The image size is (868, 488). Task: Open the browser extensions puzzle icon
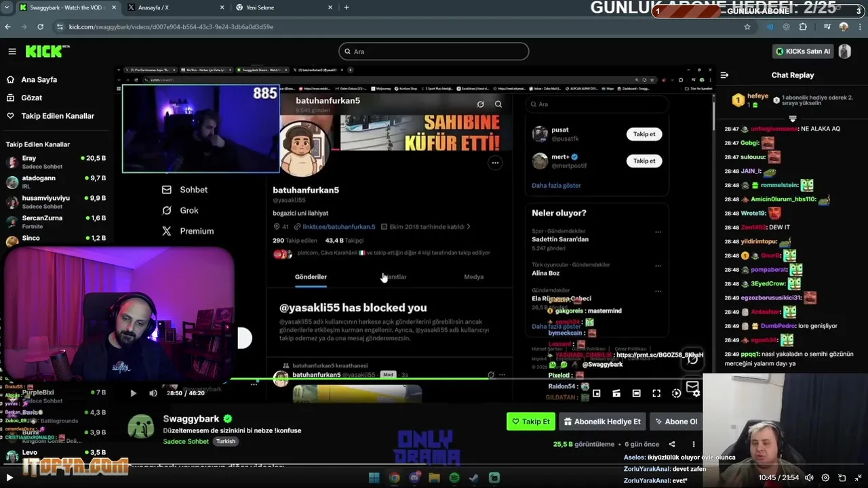pyautogui.click(x=803, y=26)
